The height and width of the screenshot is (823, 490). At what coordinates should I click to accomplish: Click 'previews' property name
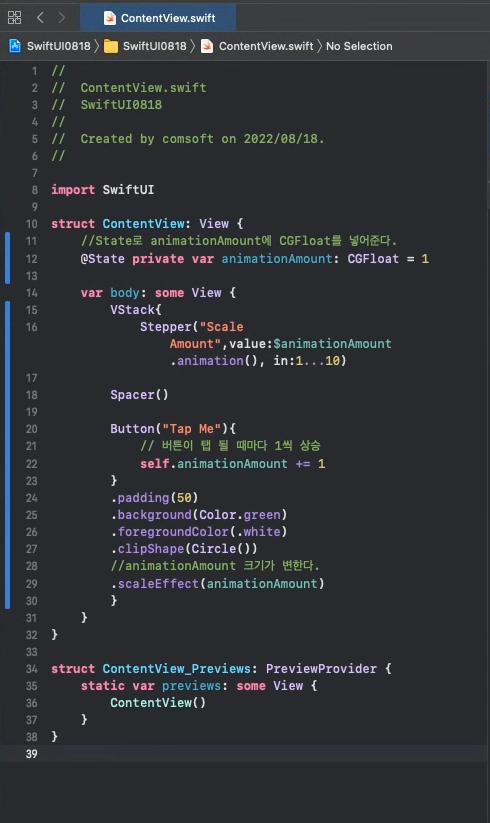[191, 686]
